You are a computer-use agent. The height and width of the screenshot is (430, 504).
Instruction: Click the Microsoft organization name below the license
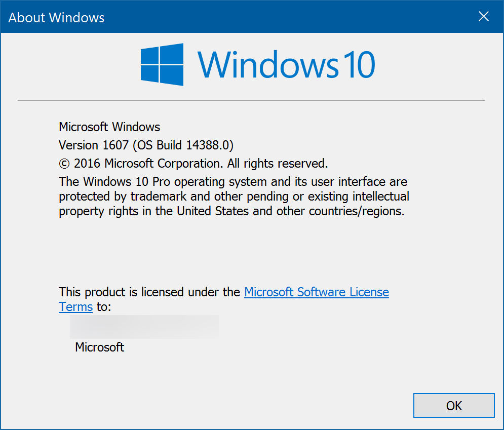point(99,347)
